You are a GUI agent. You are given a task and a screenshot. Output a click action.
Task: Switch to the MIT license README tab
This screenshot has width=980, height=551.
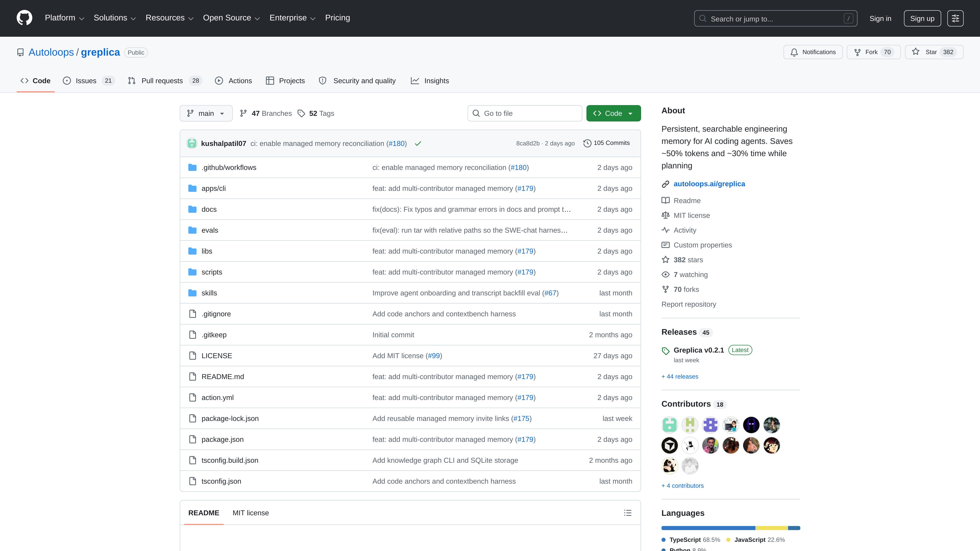click(251, 512)
